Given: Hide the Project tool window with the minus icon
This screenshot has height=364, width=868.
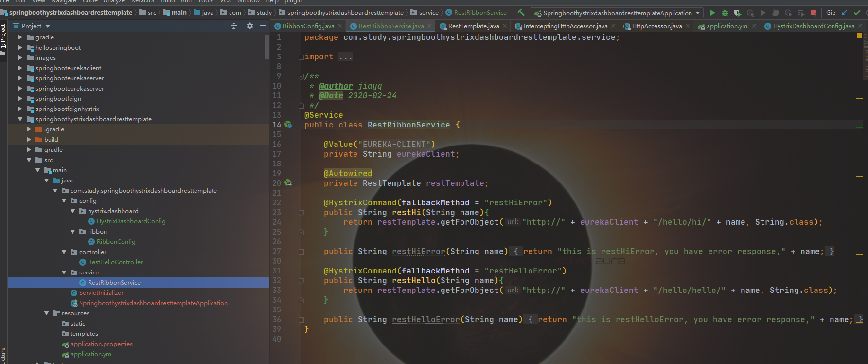Looking at the screenshot, I should pyautogui.click(x=263, y=26).
